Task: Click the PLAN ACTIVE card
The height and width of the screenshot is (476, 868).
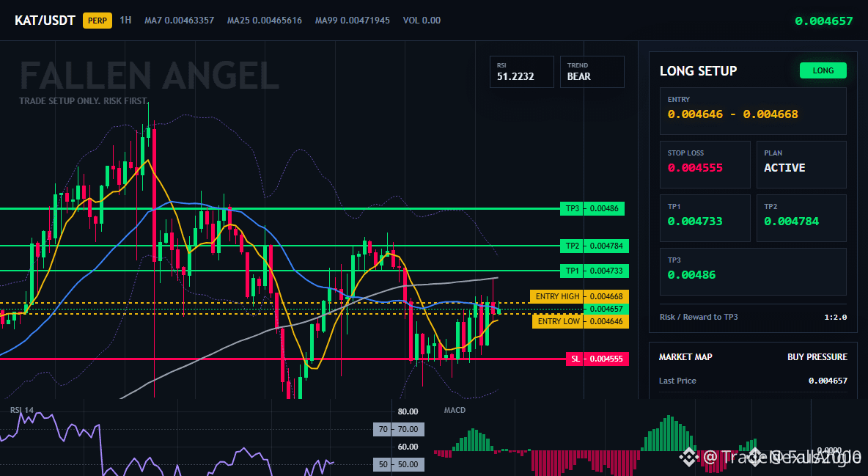Action: point(801,164)
